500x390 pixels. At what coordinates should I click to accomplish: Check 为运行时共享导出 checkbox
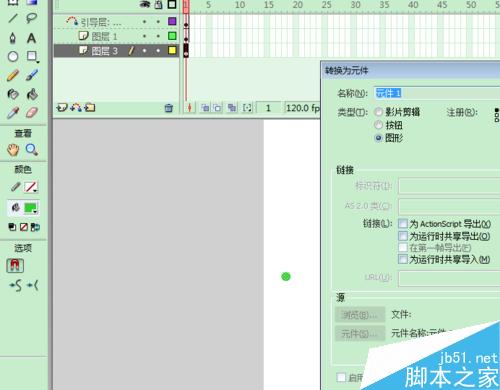coord(403,236)
